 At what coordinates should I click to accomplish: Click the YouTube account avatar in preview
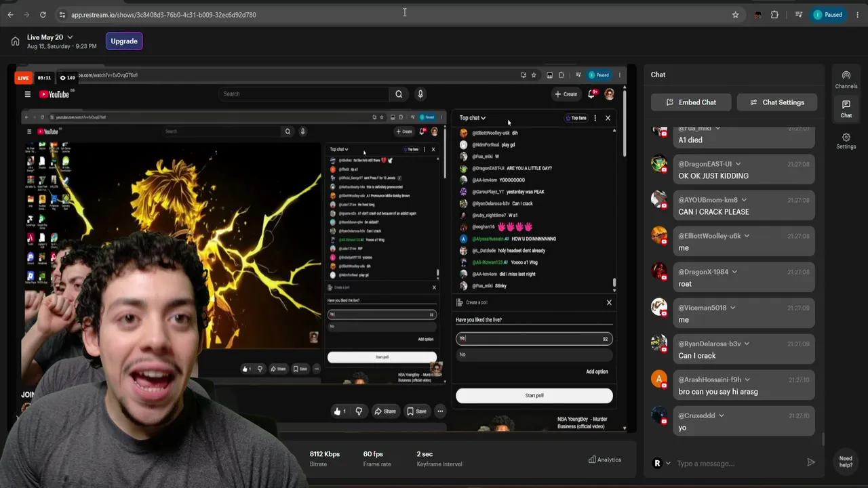click(609, 94)
